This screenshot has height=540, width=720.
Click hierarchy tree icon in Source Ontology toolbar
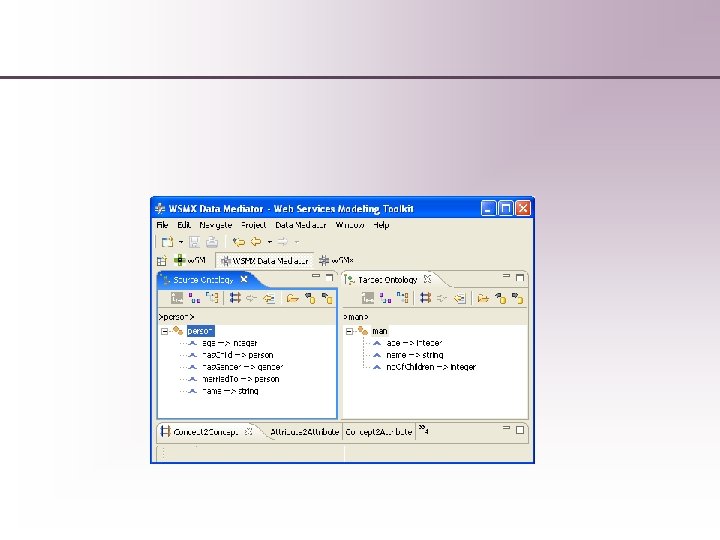click(x=213, y=298)
